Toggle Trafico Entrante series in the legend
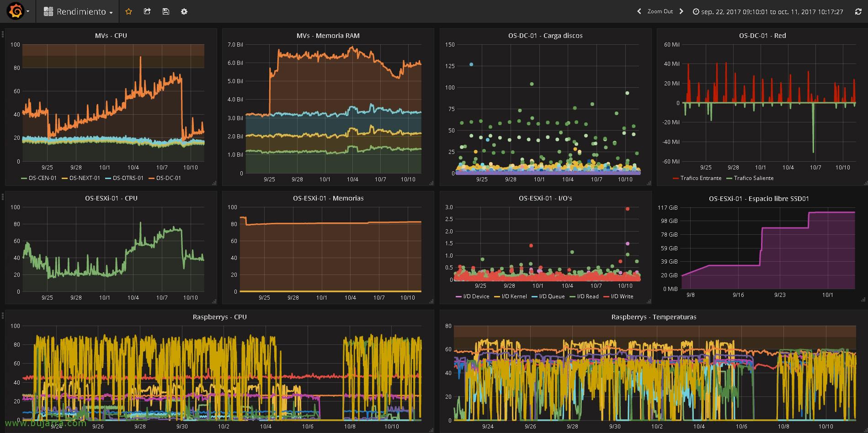The width and height of the screenshot is (868, 433). click(700, 178)
